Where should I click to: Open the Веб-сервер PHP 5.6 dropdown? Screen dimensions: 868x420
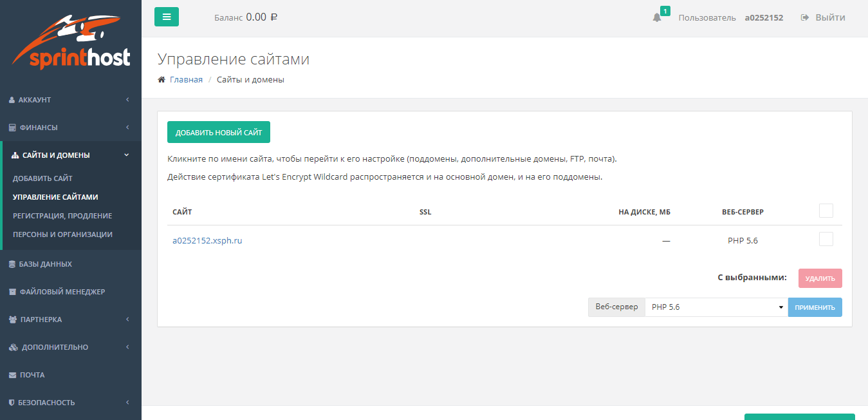(x=716, y=307)
